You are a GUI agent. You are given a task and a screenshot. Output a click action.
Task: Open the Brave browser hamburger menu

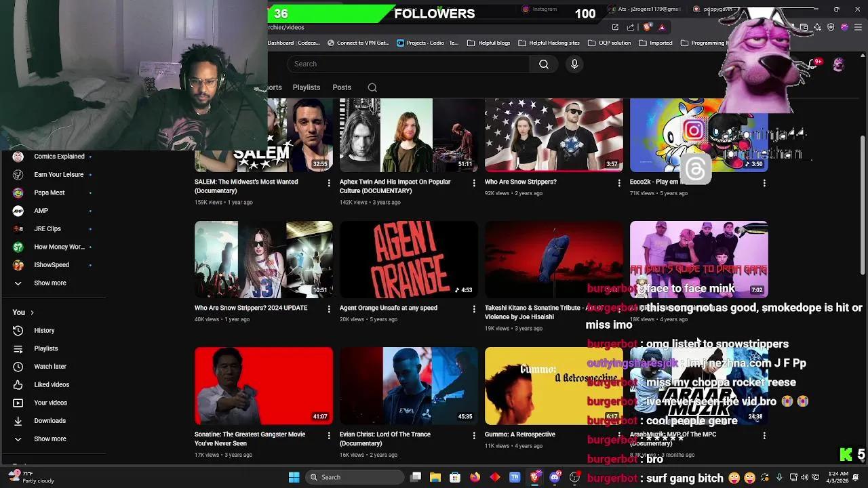click(858, 27)
